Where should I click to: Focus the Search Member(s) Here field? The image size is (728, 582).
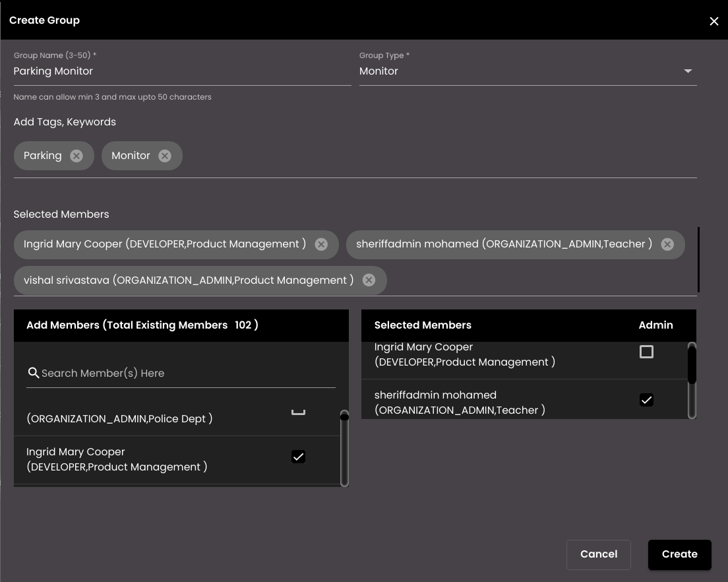(x=181, y=373)
